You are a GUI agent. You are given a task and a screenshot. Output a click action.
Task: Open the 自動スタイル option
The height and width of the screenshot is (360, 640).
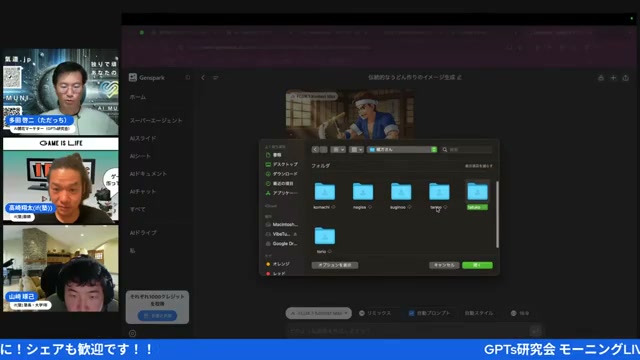click(479, 313)
